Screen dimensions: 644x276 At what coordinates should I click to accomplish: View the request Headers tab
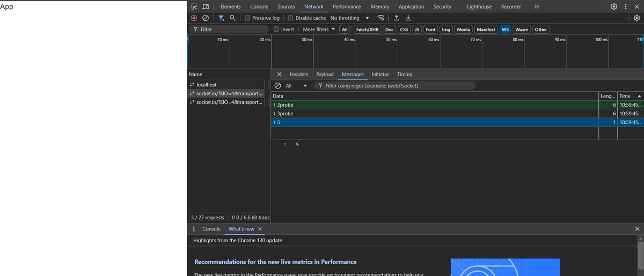tap(299, 74)
